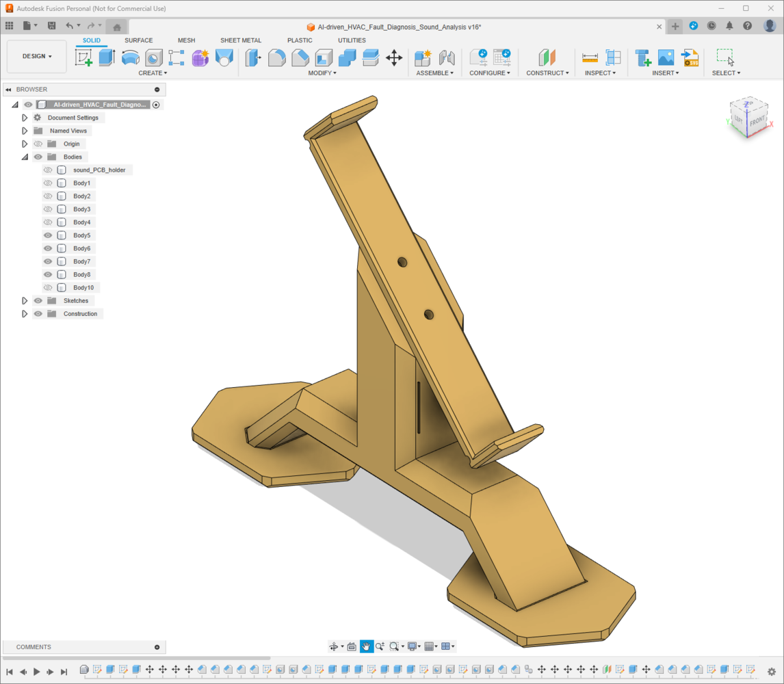Viewport: 784px width, 684px height.
Task: Select the Press Pull tool
Action: coord(253,57)
